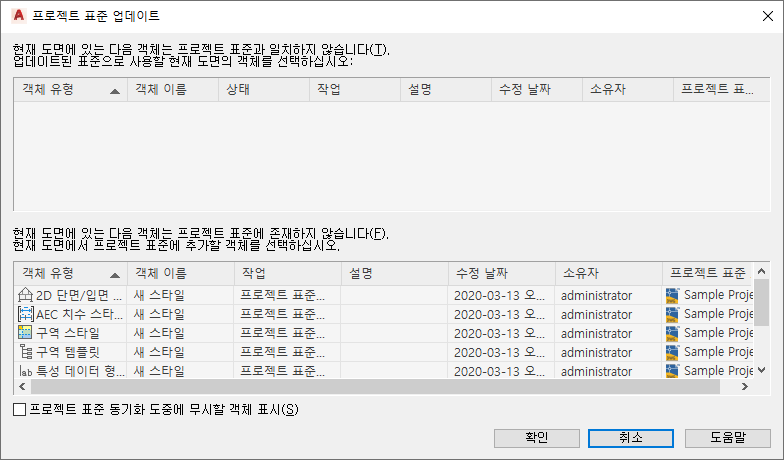This screenshot has width=784, height=460.
Task: Click the horizontal scroll left arrow
Action: click(x=22, y=386)
